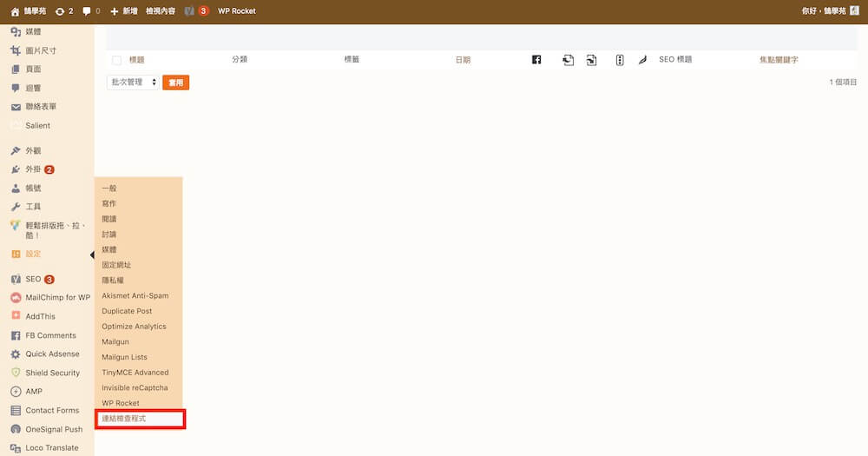Open site home icon in admin bar

[15, 11]
